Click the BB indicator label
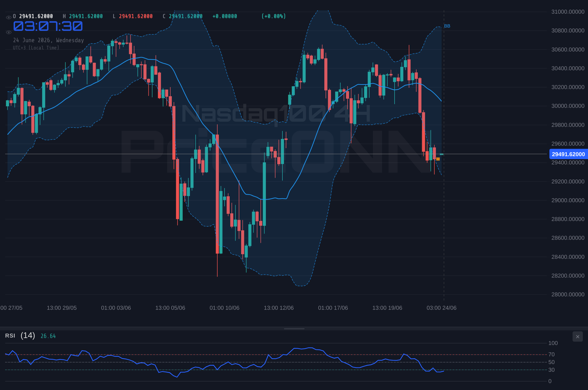 447,26
